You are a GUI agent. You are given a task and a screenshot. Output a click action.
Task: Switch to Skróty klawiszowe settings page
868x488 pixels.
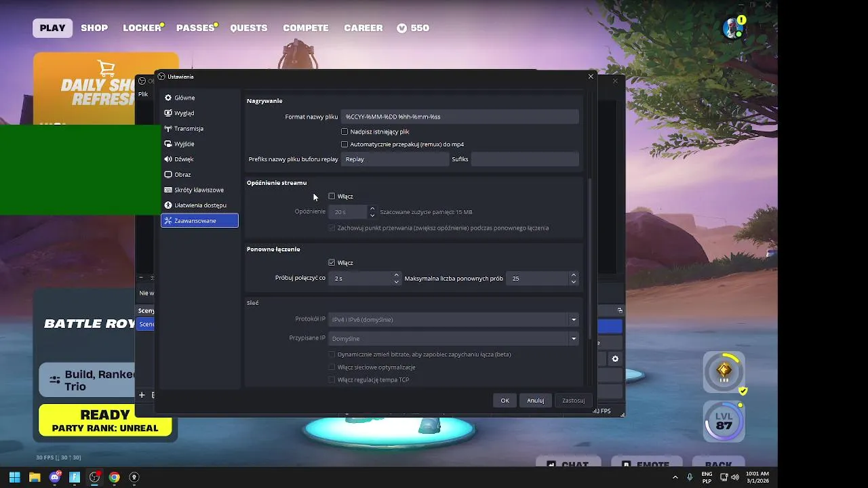coord(199,190)
